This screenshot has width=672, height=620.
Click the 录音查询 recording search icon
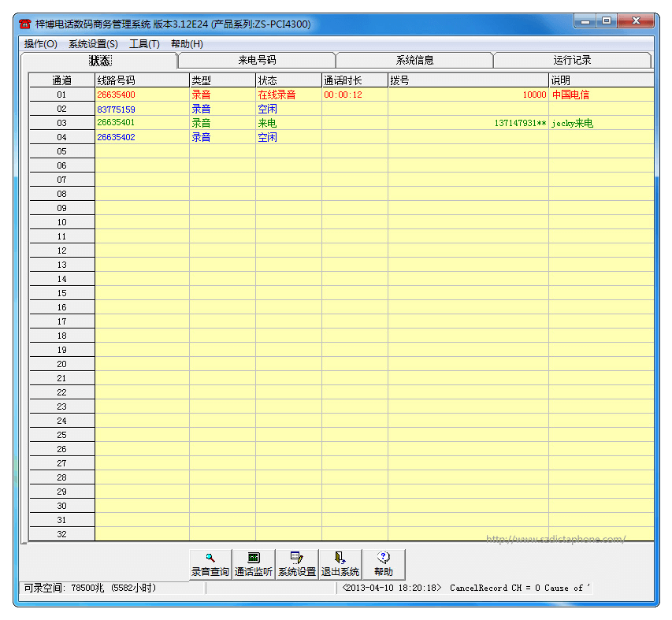210,564
